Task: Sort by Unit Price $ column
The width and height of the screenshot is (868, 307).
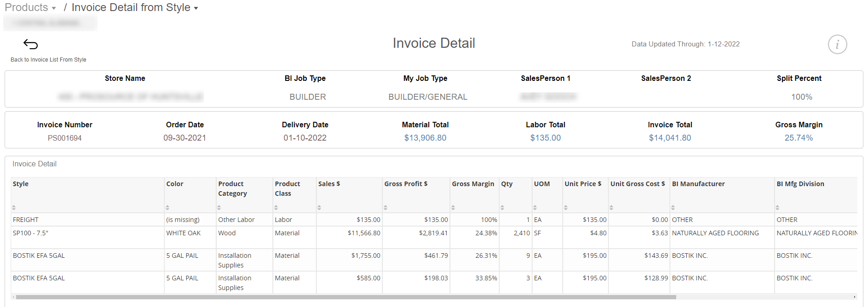Action: point(566,208)
